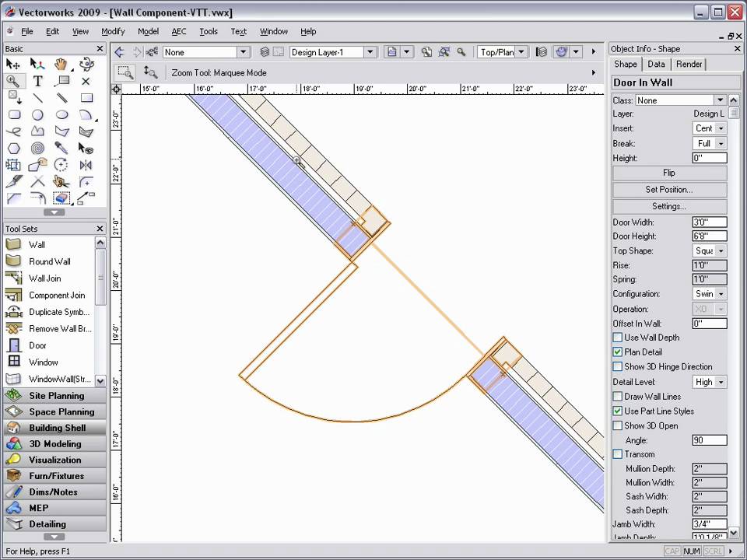Select the Spiral tool
Image resolution: width=747 pixels, height=560 pixels.
click(x=37, y=148)
